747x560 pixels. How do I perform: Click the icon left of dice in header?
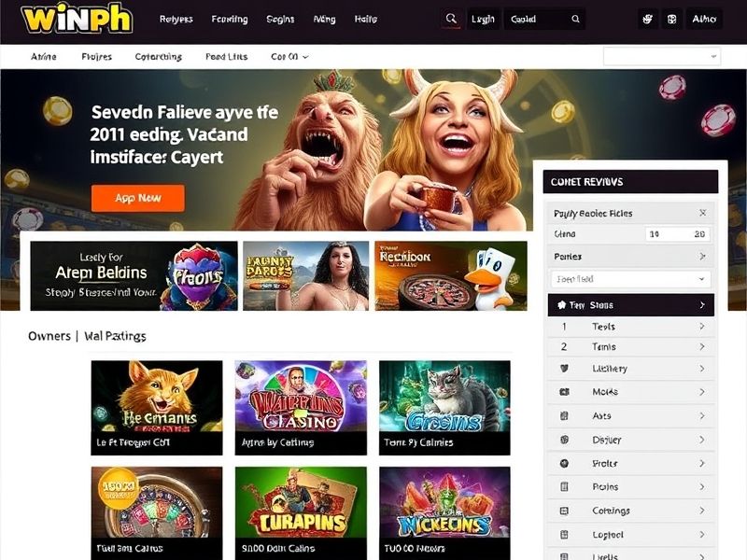tap(647, 19)
